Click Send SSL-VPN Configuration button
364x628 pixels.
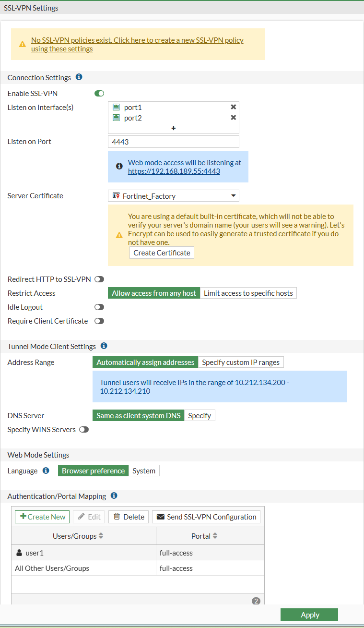click(206, 517)
